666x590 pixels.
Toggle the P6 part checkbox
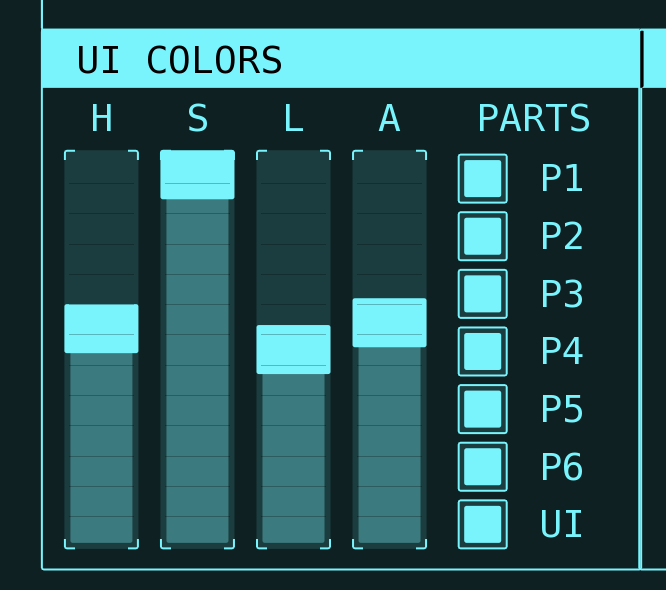(x=483, y=467)
